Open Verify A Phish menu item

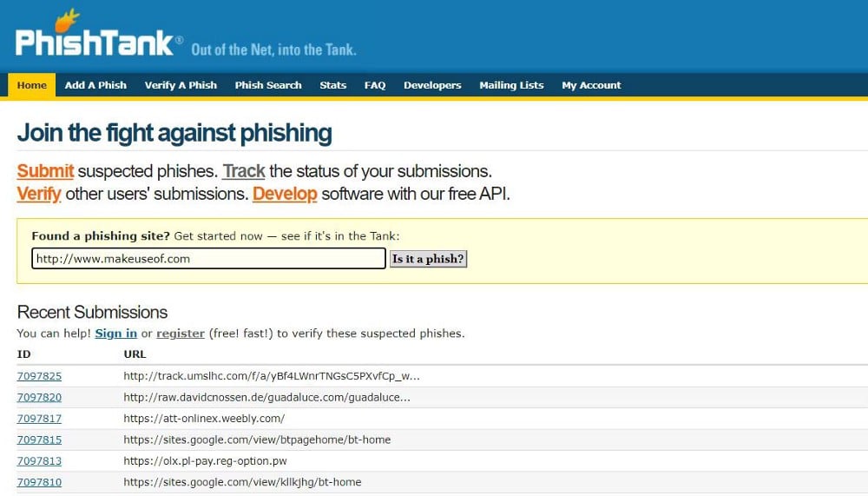[181, 85]
